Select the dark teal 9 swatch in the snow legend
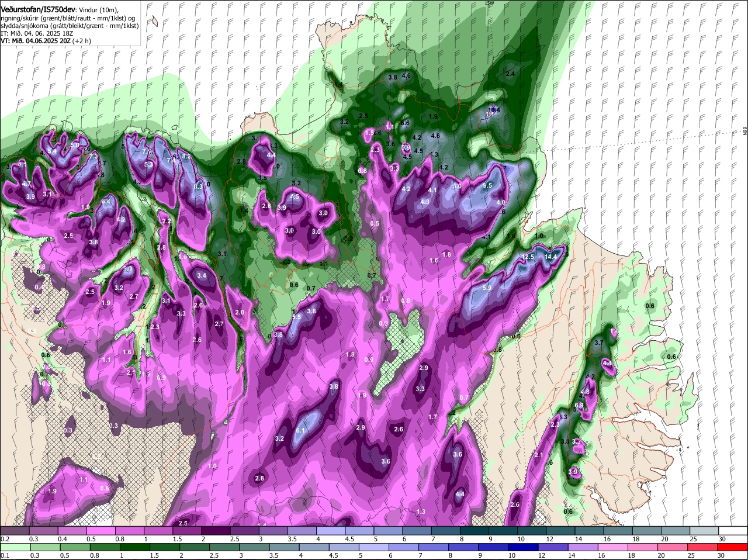The width and height of the screenshot is (748, 560). (503, 531)
